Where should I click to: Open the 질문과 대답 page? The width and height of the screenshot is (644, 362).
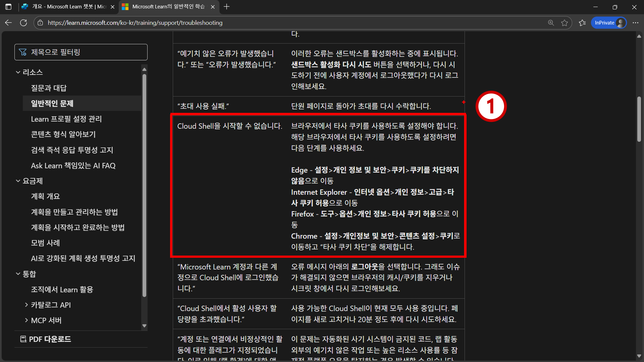click(x=49, y=88)
